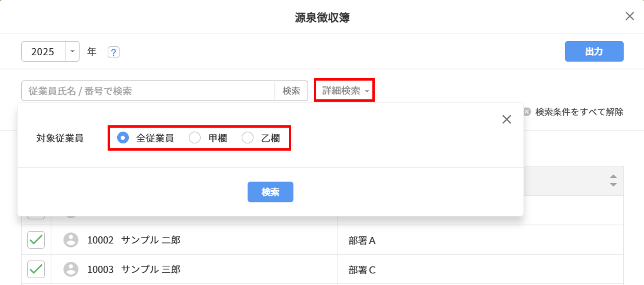Click avatar icon for サンプル 二郎
Screen dimensions: 644x285
71,240
